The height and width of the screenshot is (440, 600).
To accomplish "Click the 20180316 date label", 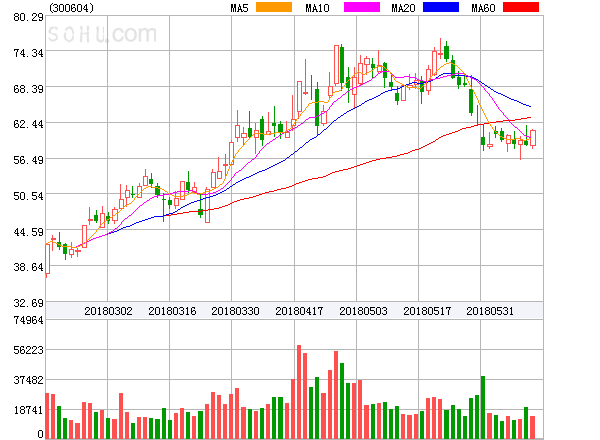I will pyautogui.click(x=172, y=311).
